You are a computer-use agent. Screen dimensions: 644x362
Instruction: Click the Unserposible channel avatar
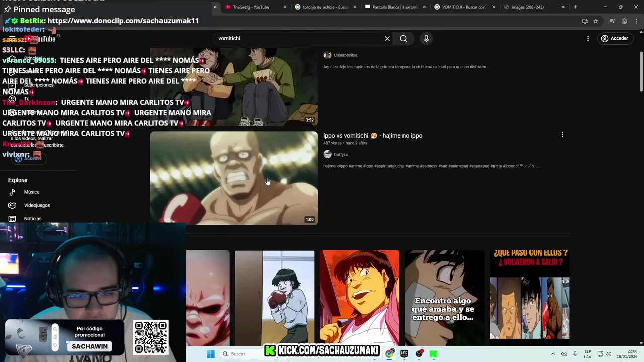point(327,55)
